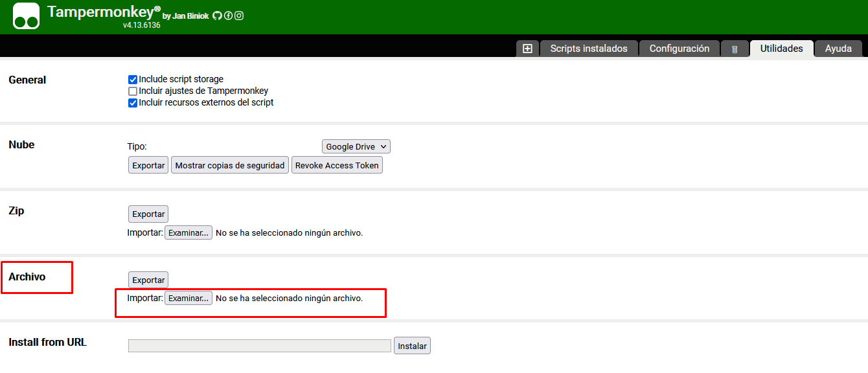868x373 pixels.
Task: Click the 'General' section heading
Action: [27, 80]
